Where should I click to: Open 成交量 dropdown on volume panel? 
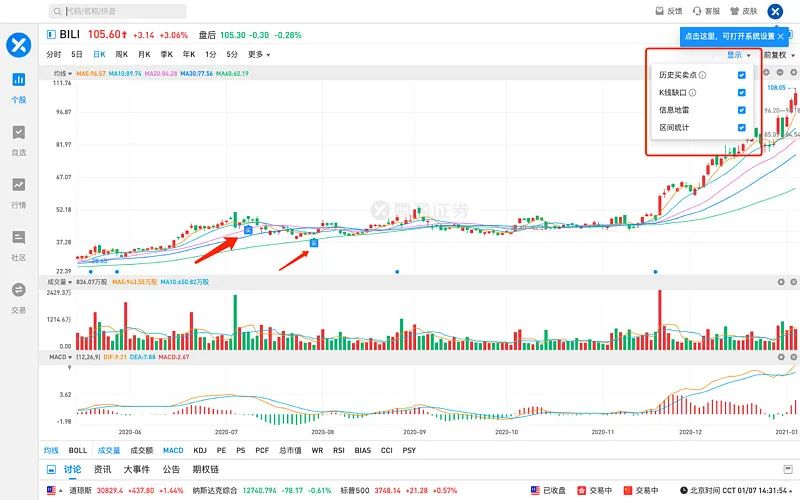(59, 282)
